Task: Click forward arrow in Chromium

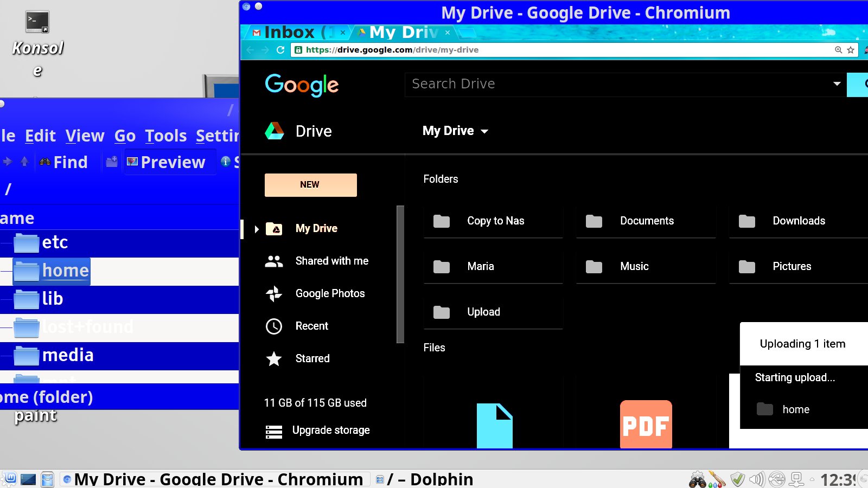Action: tap(265, 50)
